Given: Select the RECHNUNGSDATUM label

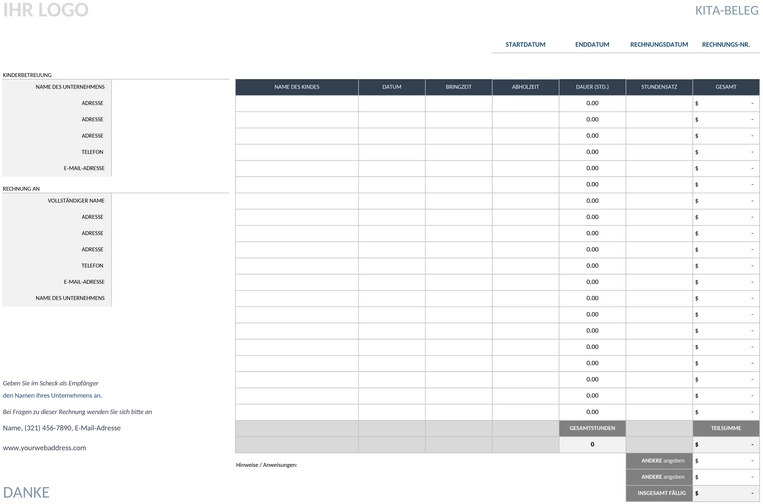Looking at the screenshot, I should pos(659,44).
